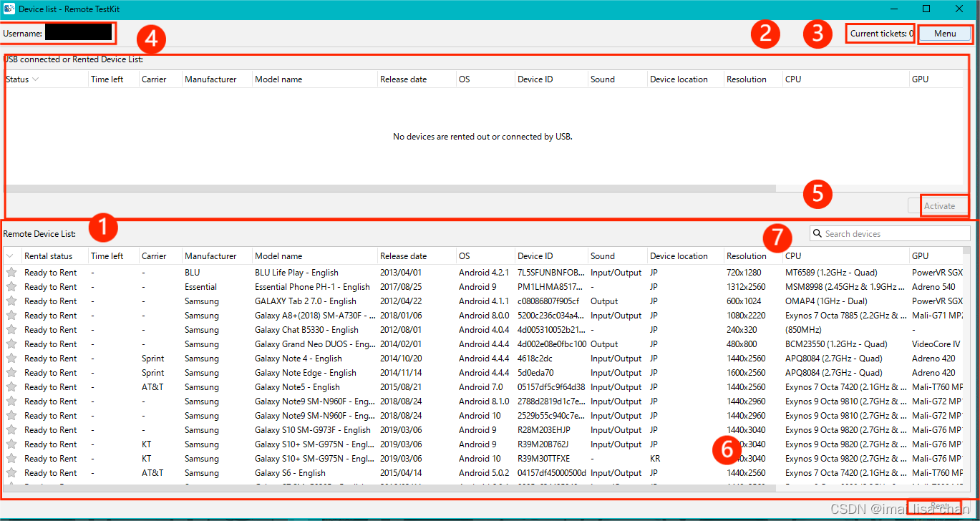
Task: Click CPU 'BCM23550 (1.2GHz - Quad)'
Action: (836, 344)
